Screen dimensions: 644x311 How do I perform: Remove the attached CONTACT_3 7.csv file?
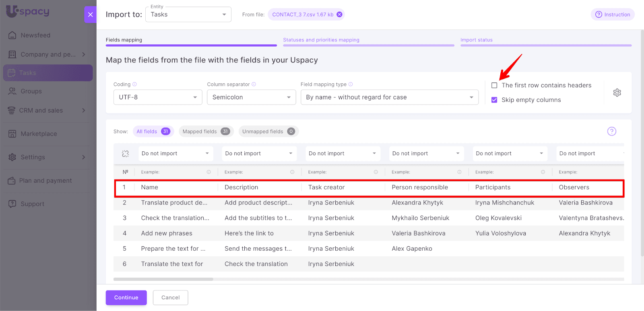click(339, 14)
